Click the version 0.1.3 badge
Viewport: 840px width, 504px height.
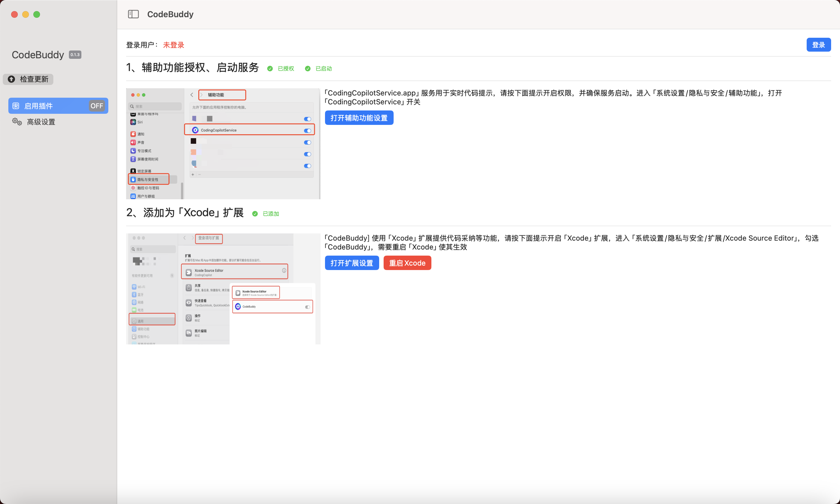(75, 55)
